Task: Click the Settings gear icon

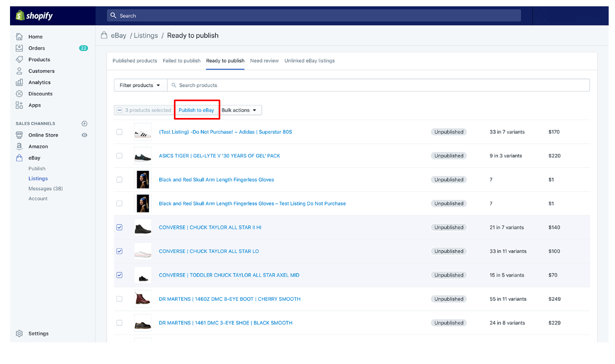Action: (19, 333)
